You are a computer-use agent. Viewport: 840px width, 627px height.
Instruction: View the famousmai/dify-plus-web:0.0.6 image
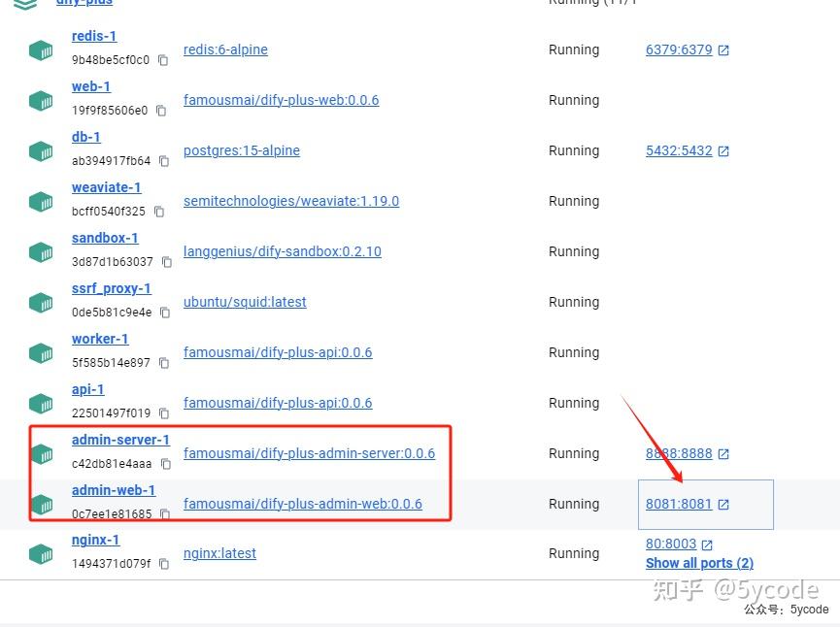coord(282,100)
